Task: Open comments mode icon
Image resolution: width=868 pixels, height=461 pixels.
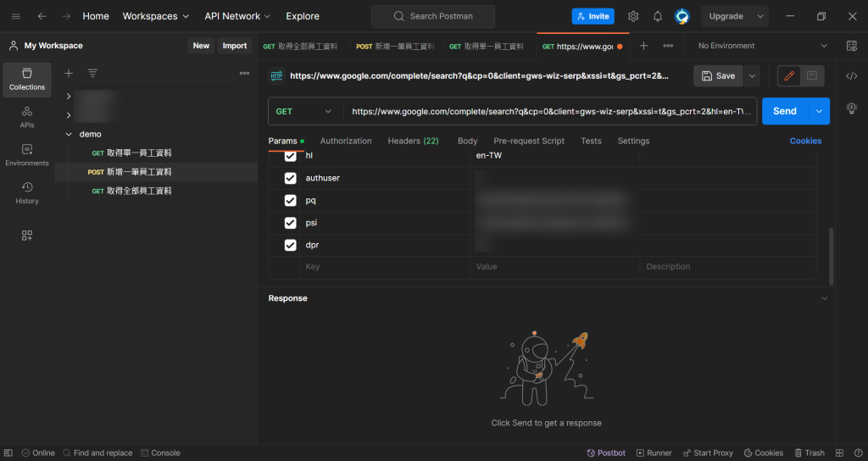Action: (811, 75)
